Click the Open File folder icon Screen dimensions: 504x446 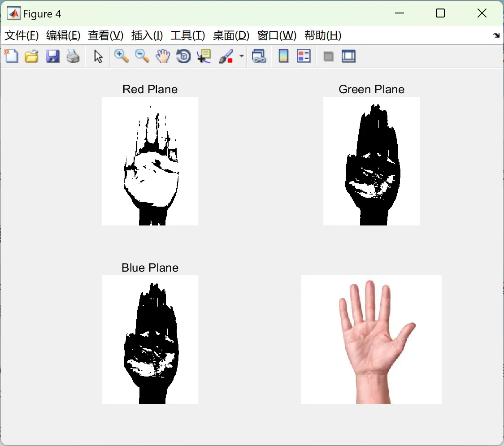pos(31,56)
